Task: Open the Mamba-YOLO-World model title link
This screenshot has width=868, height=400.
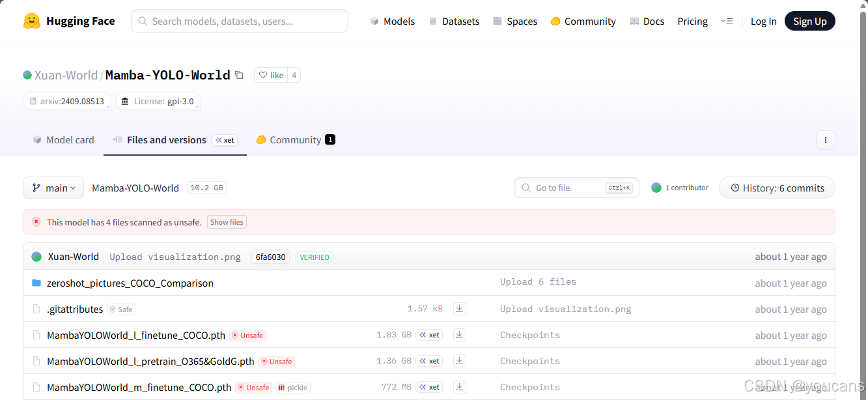Action: [x=168, y=75]
